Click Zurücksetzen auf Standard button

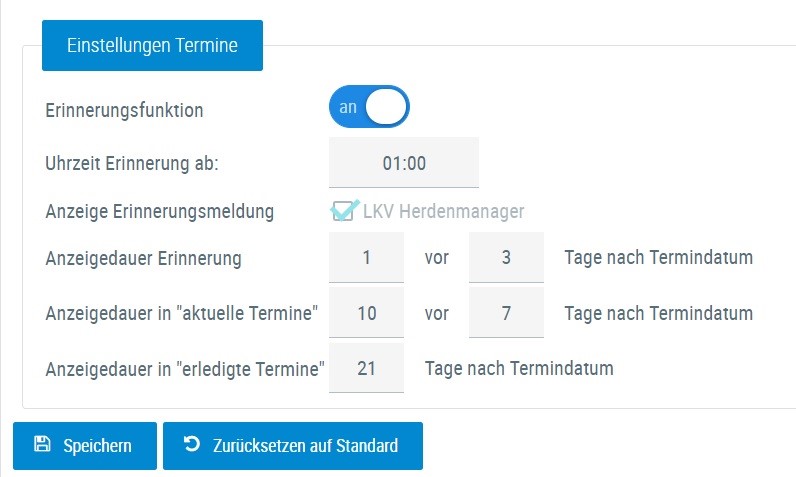(293, 446)
